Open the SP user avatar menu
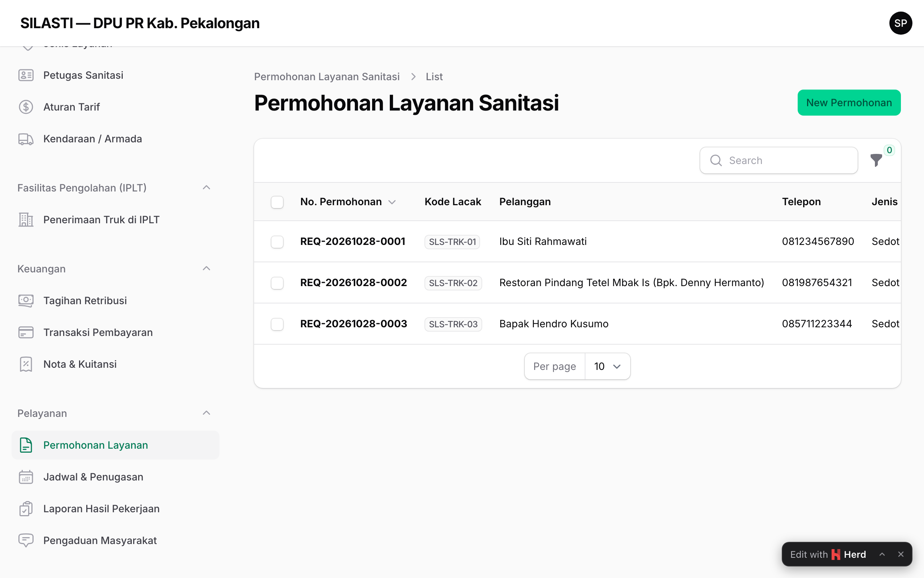This screenshot has width=924, height=578. (x=900, y=23)
